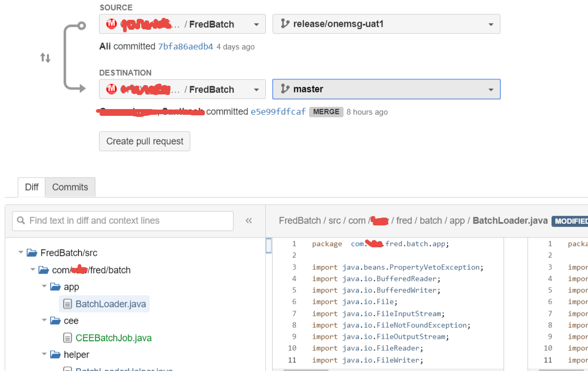This screenshot has height=371, width=588.
Task: Click branch icon in master selector
Action: [285, 89]
